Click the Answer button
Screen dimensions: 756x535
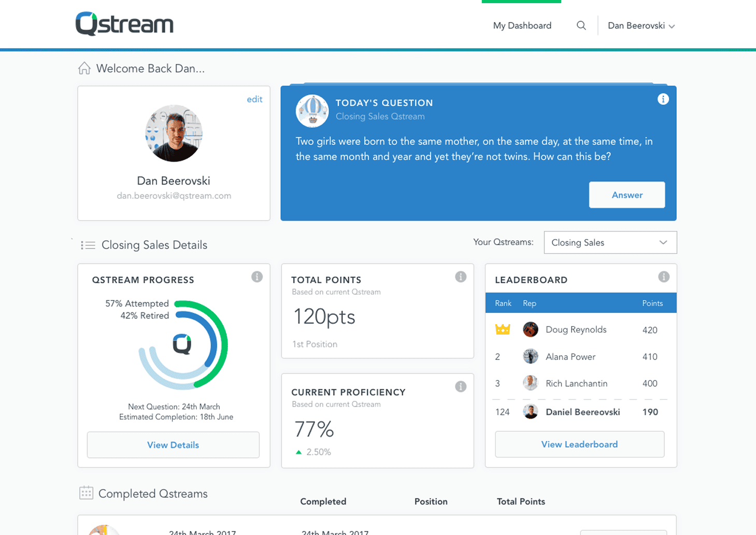pos(627,195)
